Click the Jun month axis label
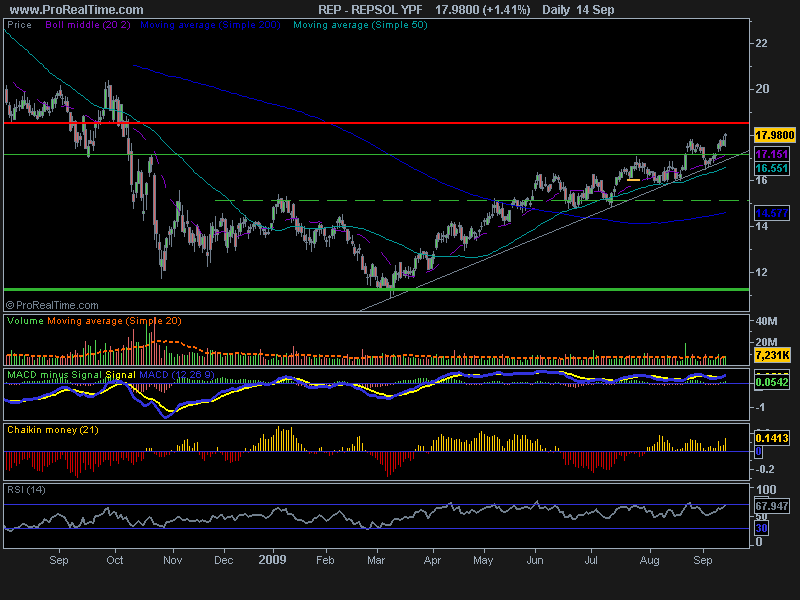This screenshot has width=800, height=600. pyautogui.click(x=535, y=560)
